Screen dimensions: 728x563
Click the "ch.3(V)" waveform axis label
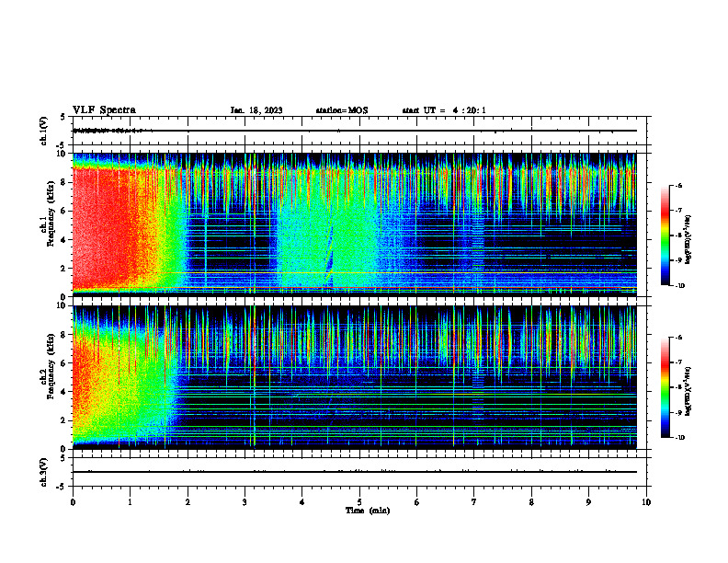pyautogui.click(x=44, y=472)
